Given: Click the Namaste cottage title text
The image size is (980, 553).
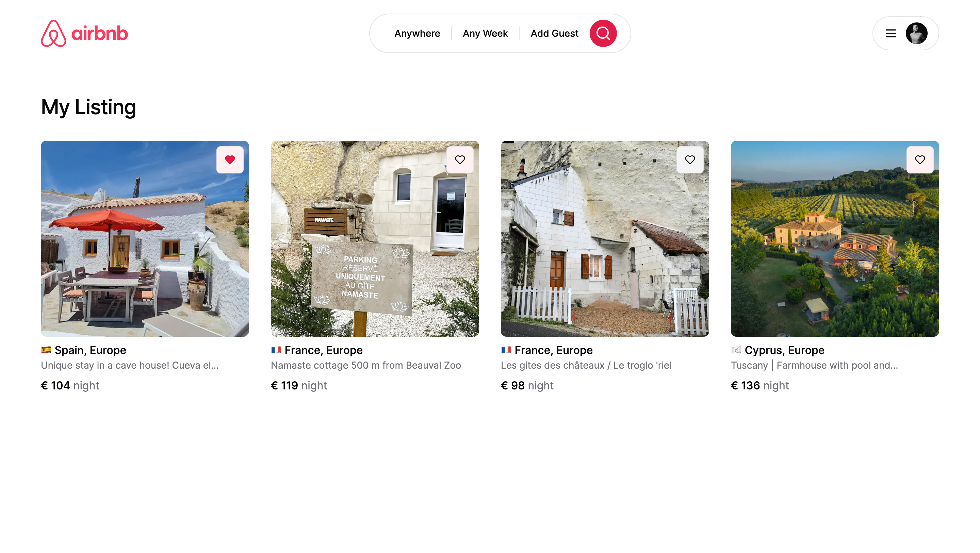Looking at the screenshot, I should click(365, 365).
